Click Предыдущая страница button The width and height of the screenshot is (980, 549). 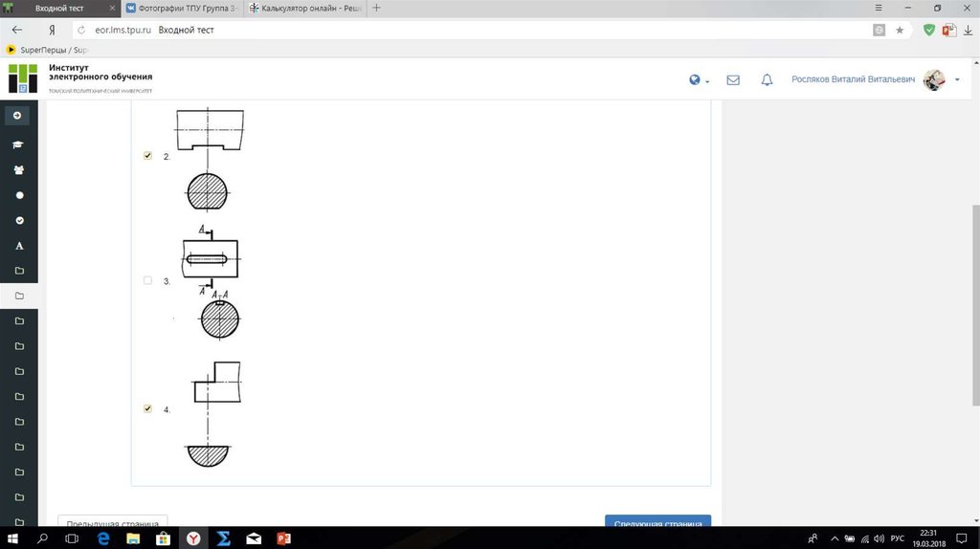tap(113, 521)
